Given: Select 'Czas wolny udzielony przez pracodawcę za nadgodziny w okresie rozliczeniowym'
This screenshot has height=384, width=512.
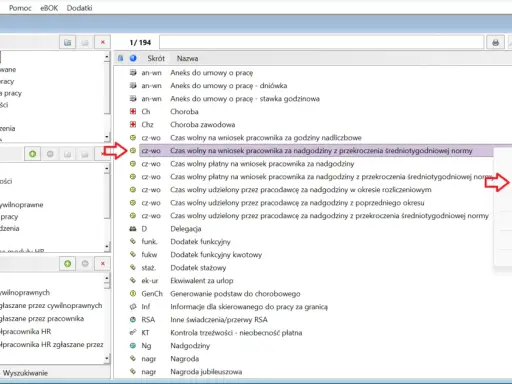Looking at the screenshot, I should [x=301, y=190].
